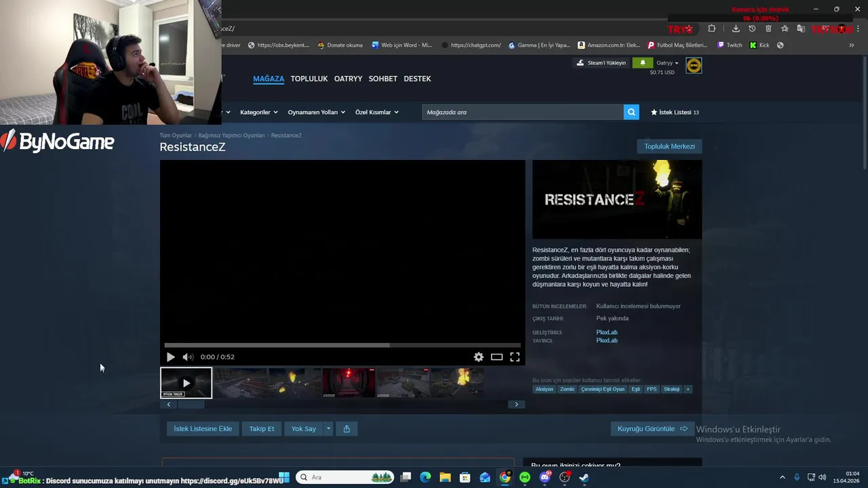
Task: Toggle theater mode on video player
Action: (x=497, y=357)
